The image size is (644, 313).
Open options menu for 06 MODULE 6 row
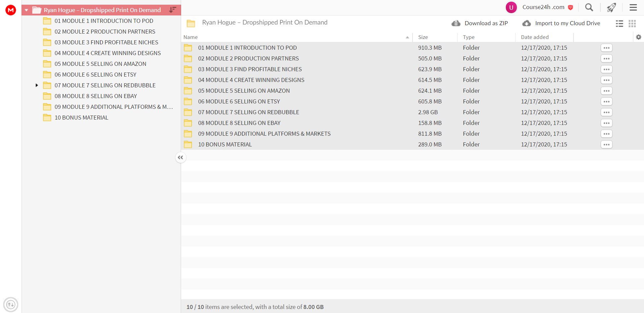coord(606,101)
